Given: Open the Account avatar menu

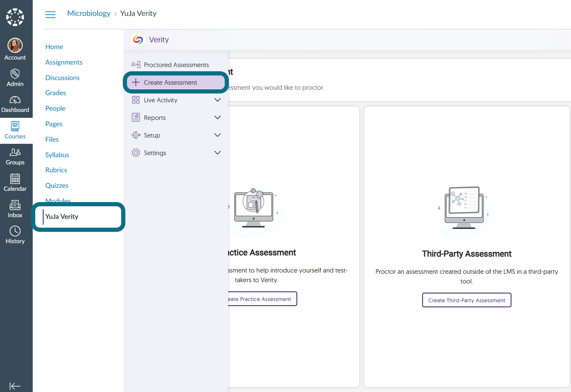Looking at the screenshot, I should coord(15,45).
